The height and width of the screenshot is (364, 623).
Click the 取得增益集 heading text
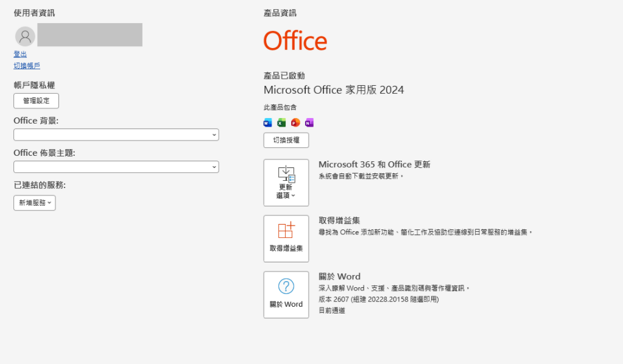coord(339,221)
